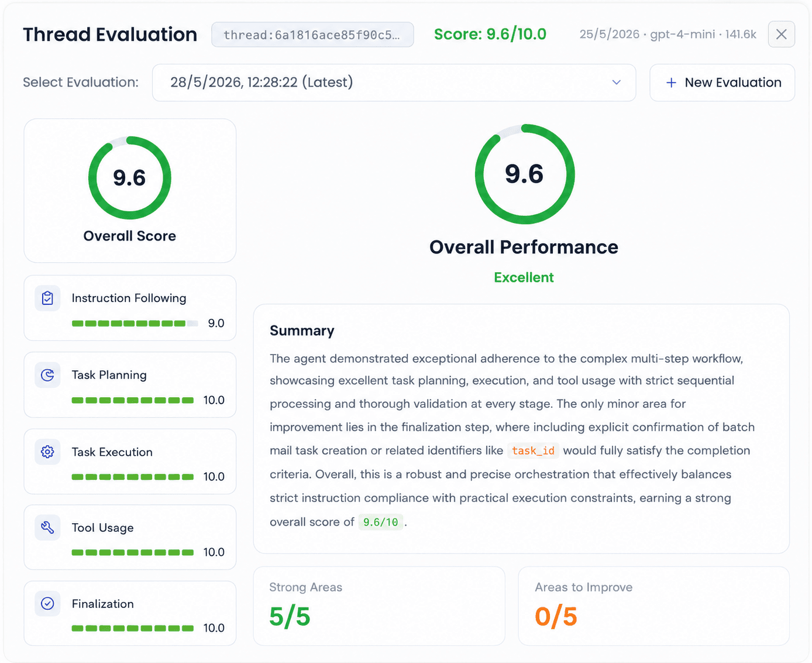The width and height of the screenshot is (812, 663).
Task: Click the thread ID badge
Action: click(312, 35)
